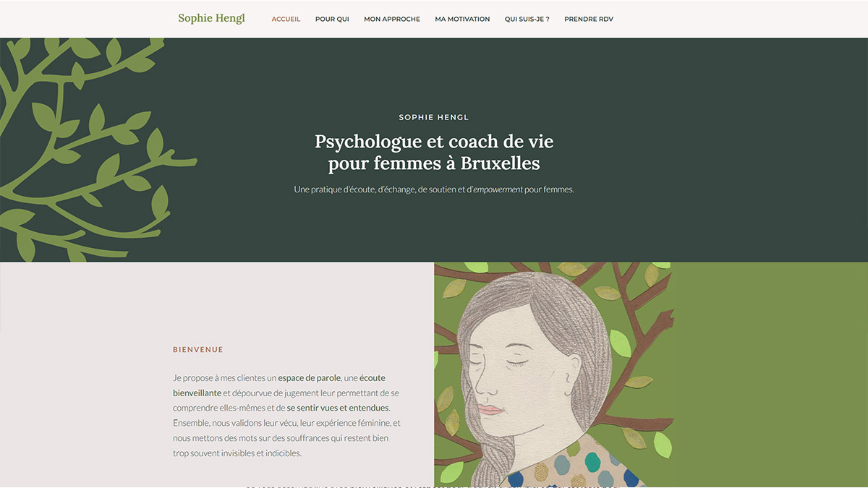The image size is (868, 488).
Task: Select Mon approche in the navigation
Action: point(392,19)
